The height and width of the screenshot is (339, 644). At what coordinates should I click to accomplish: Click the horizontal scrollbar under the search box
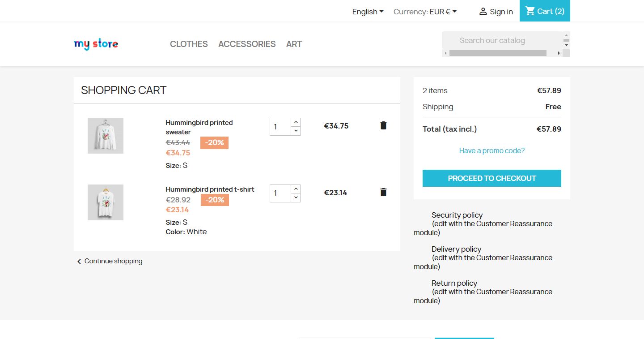tap(497, 53)
